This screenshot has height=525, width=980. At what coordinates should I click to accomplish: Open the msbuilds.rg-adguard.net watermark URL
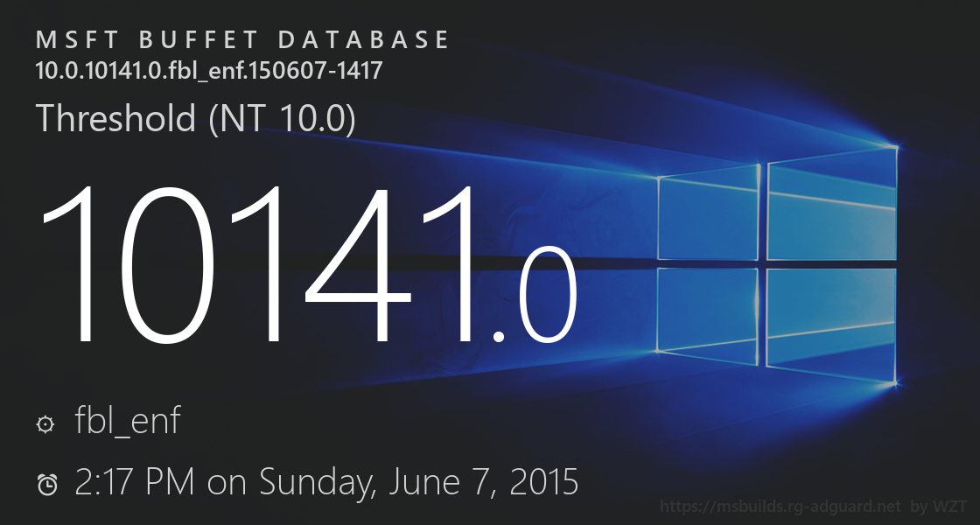780,507
